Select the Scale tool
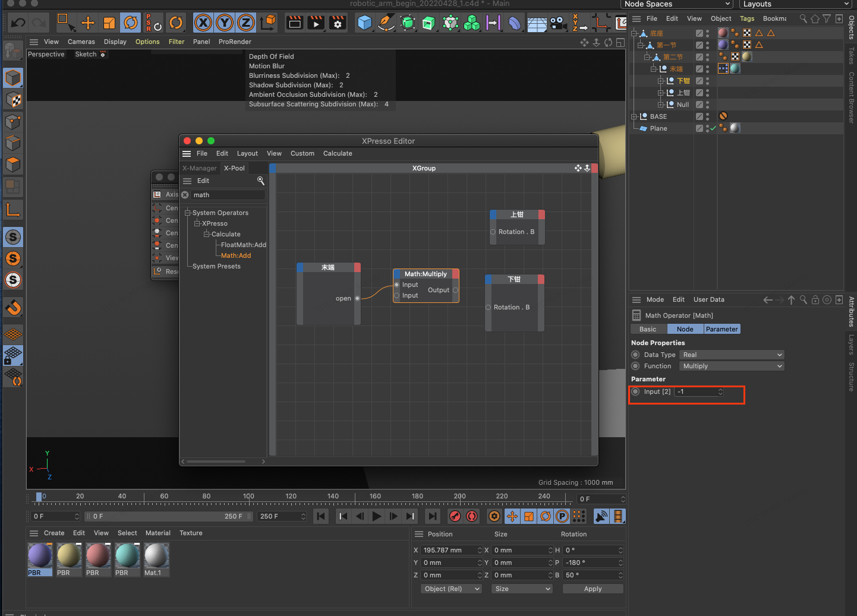Screen dimensions: 857x616 point(109,23)
